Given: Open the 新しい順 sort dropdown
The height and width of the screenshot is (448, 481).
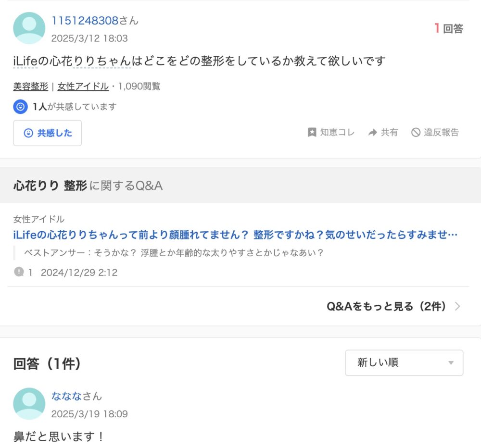Looking at the screenshot, I should (404, 363).
